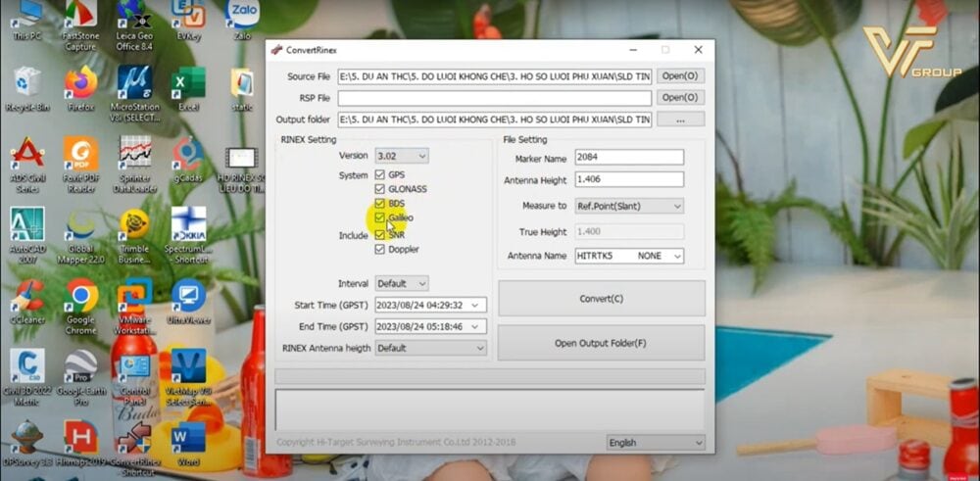Click Open(O) beside the Source File field
The width and height of the screenshot is (980, 481).
click(x=680, y=76)
